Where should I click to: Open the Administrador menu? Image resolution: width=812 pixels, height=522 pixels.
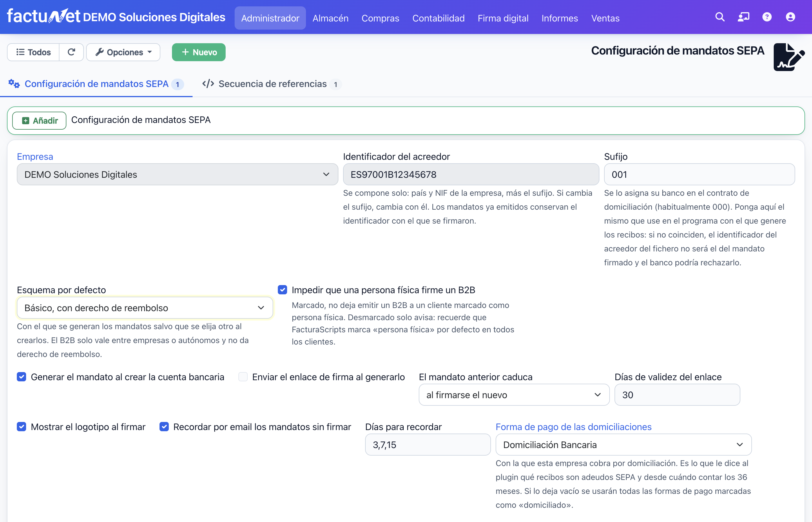270,18
